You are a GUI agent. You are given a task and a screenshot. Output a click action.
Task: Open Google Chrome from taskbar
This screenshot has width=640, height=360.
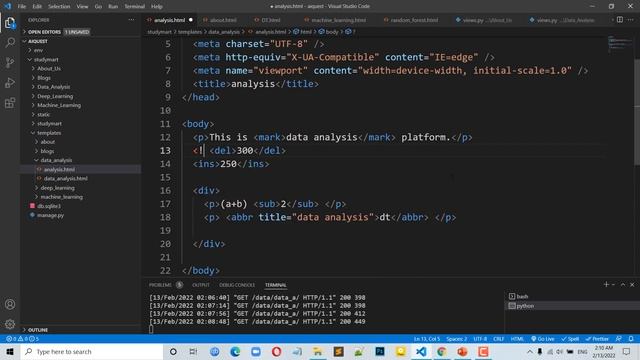tap(441, 351)
